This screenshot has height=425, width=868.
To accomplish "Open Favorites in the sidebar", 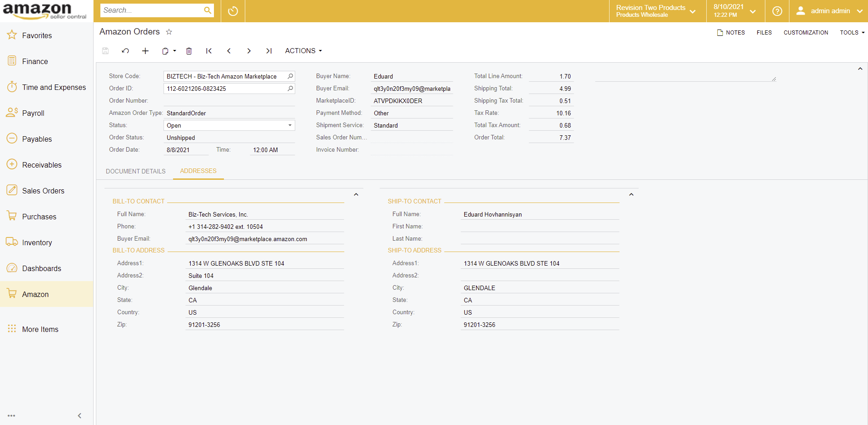I will 46,35.
